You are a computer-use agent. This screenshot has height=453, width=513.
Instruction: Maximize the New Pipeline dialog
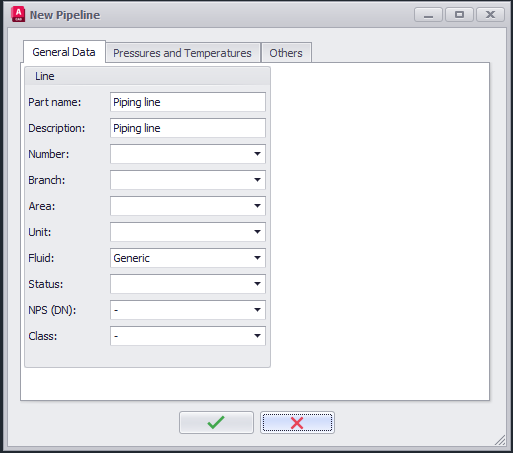(459, 15)
